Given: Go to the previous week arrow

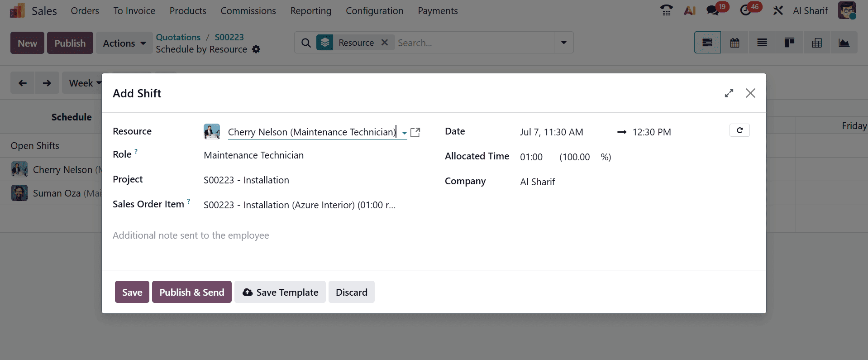Looking at the screenshot, I should click(23, 83).
